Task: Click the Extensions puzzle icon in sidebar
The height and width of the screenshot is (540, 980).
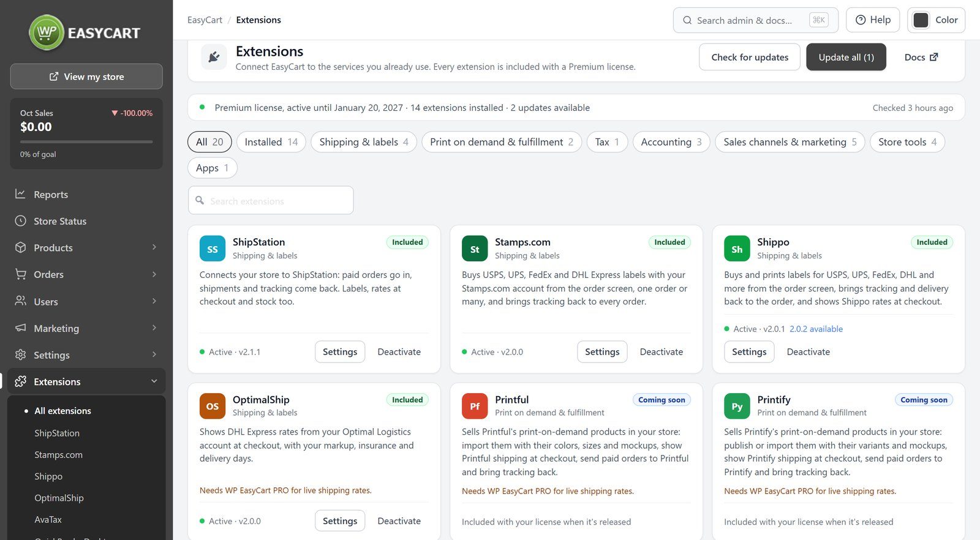Action: (21, 381)
